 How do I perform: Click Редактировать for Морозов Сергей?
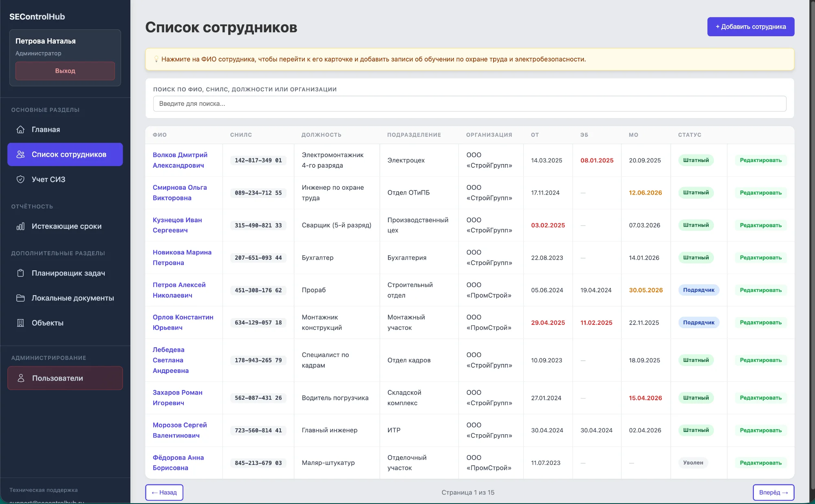[761, 430]
